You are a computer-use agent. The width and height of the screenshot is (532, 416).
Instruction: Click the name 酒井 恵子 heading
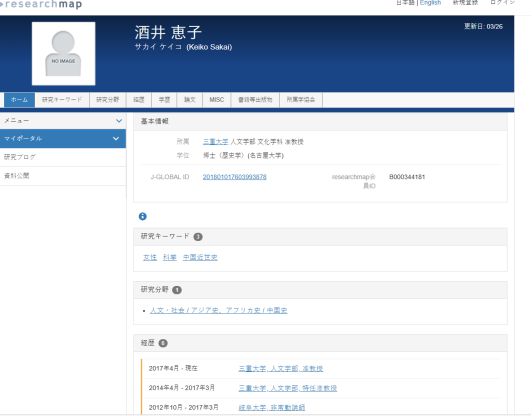168,32
